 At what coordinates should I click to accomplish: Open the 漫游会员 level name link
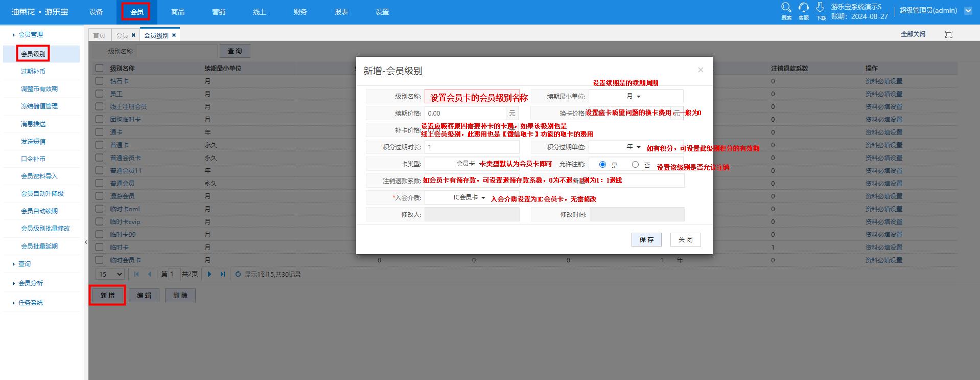click(x=122, y=196)
